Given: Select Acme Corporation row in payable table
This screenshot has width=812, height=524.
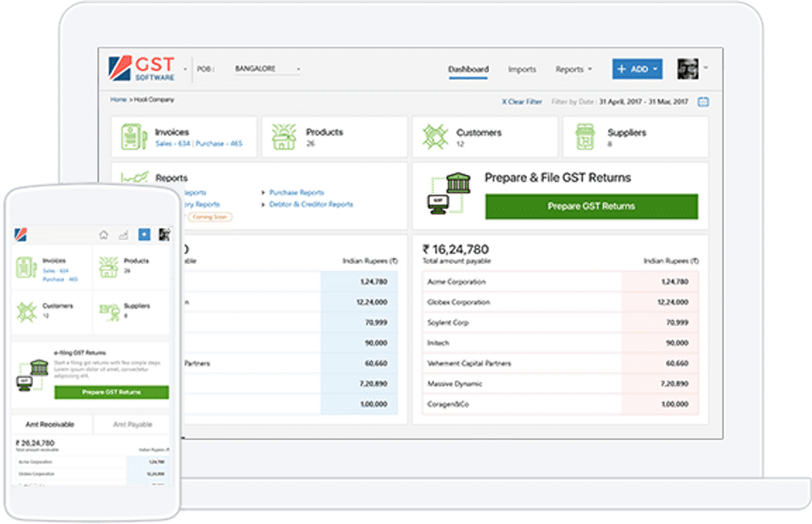Looking at the screenshot, I should point(560,281).
